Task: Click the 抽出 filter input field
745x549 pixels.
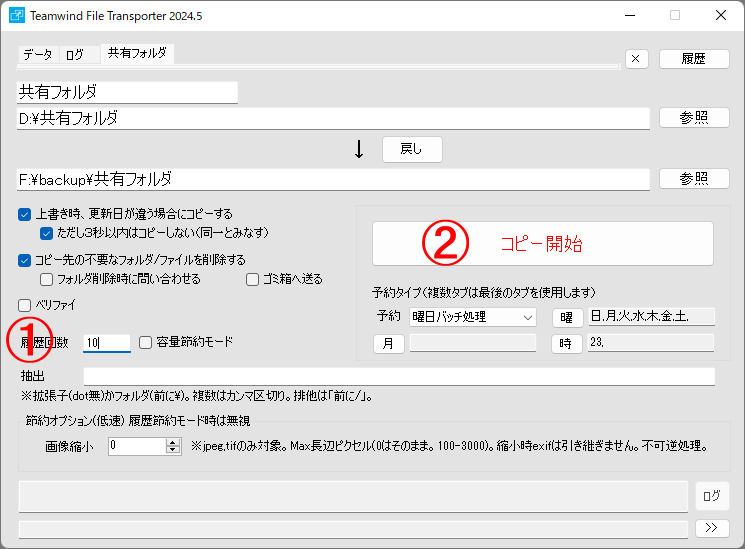Action: pyautogui.click(x=399, y=376)
